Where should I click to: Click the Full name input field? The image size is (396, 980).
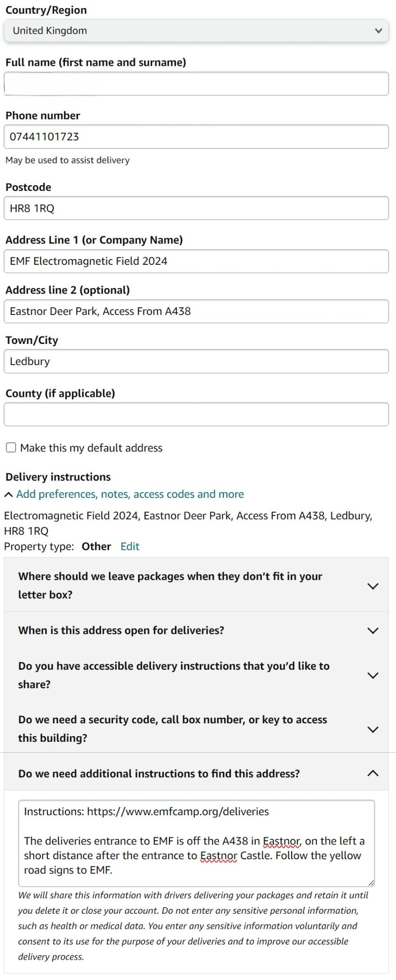tap(196, 84)
